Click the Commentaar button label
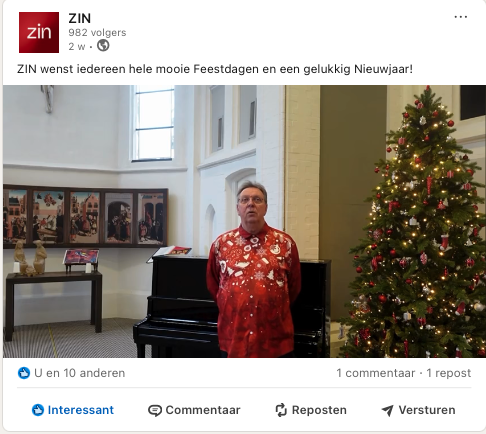 203,410
